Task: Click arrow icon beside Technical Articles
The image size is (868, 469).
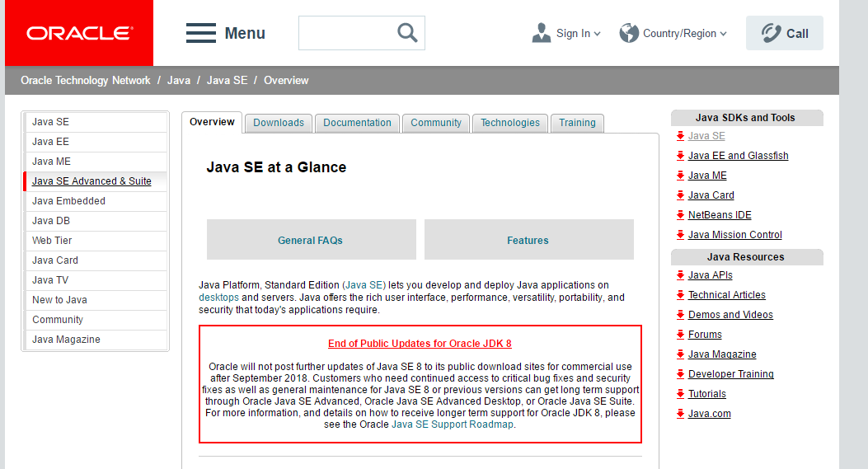Action: tap(680, 295)
